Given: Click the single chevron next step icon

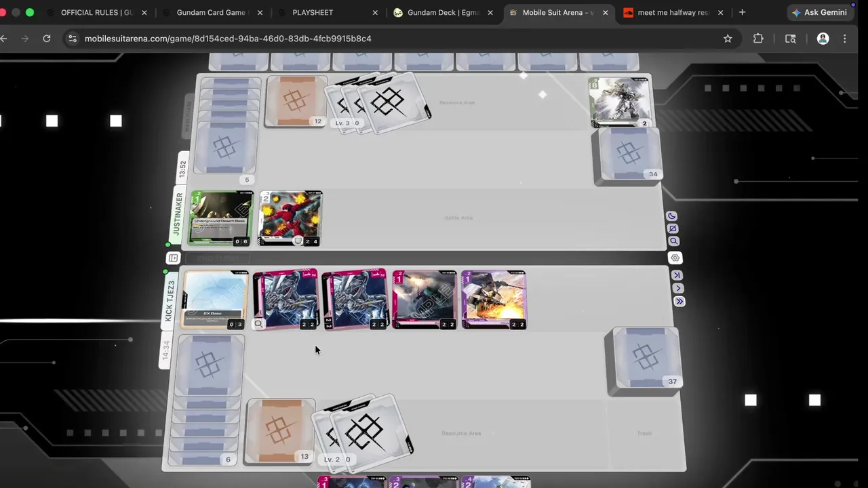Looking at the screenshot, I should pos(677,288).
